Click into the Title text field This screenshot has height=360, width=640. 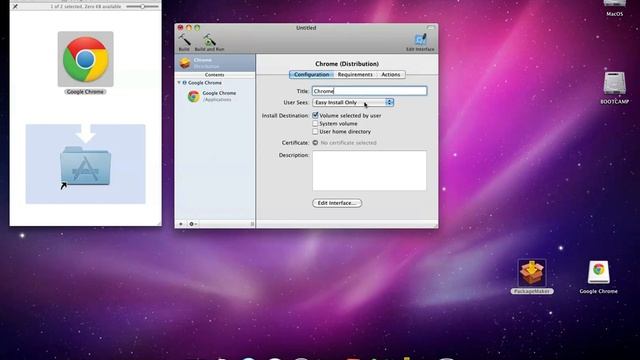coord(369,91)
